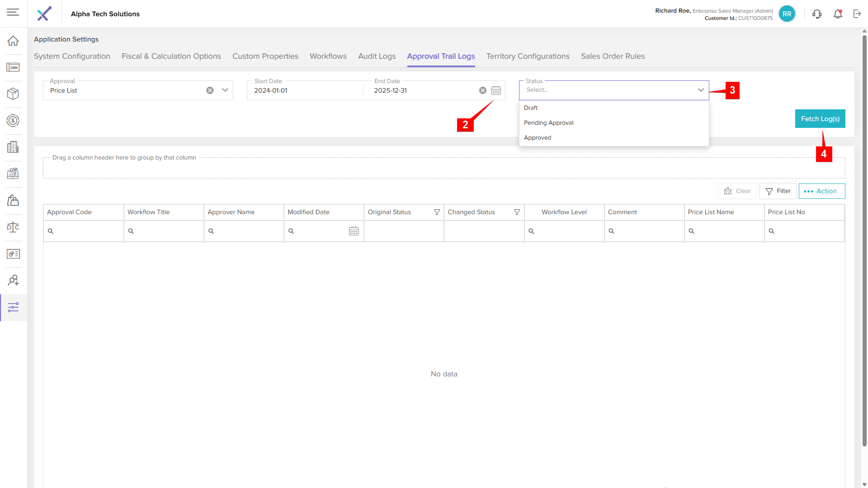Image resolution: width=868 pixels, height=488 pixels.
Task: Open the CRM module icon
Action: coord(13,67)
